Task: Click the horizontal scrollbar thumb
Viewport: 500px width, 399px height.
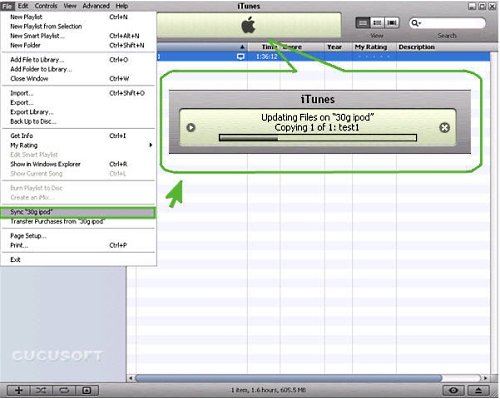Action: point(289,378)
